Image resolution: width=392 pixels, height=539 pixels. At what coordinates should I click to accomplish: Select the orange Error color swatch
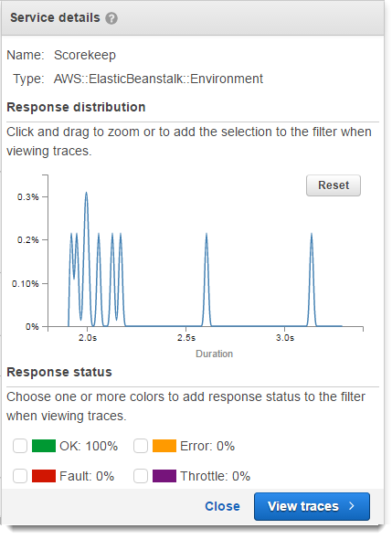(x=164, y=446)
